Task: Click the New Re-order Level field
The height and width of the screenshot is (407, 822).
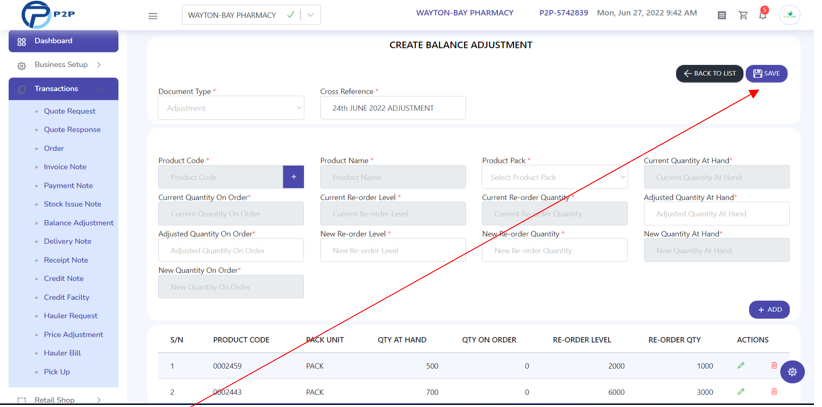Action: coord(393,251)
